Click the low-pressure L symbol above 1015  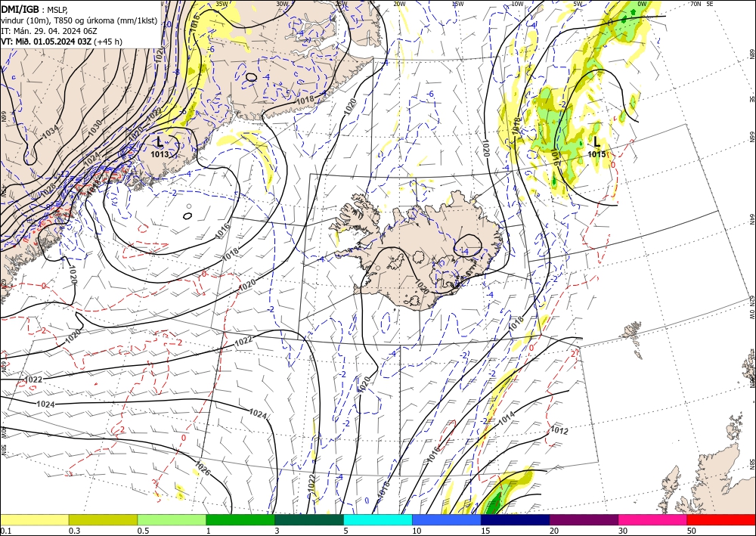tap(597, 141)
